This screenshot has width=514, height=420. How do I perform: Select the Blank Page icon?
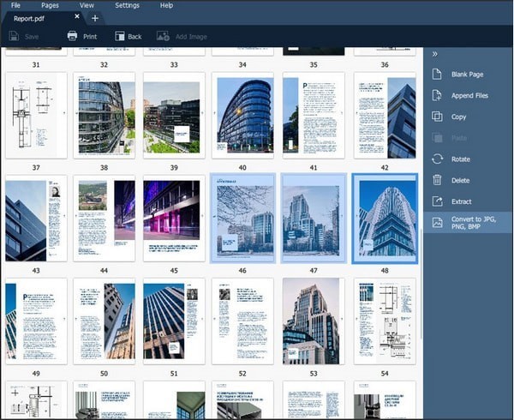437,75
